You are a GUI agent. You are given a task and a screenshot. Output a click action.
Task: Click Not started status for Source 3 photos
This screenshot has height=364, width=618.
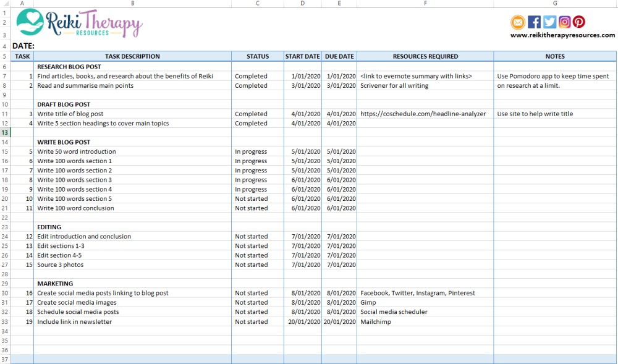click(257, 265)
